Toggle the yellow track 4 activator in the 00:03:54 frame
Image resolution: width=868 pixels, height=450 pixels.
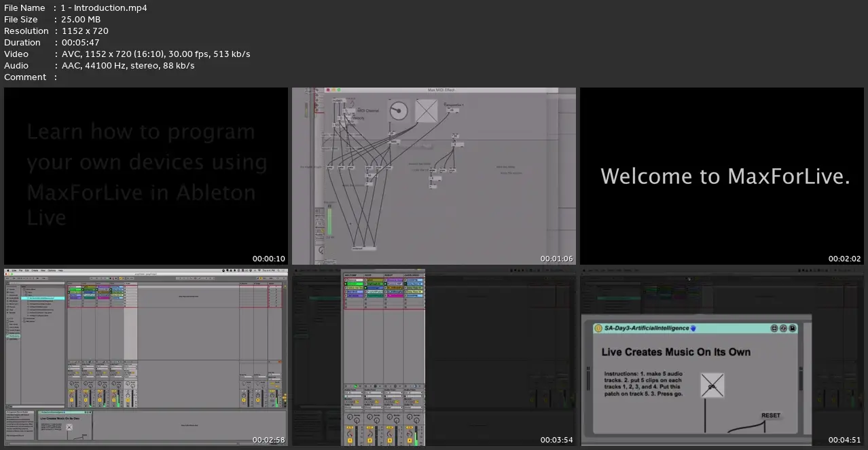[x=410, y=440]
